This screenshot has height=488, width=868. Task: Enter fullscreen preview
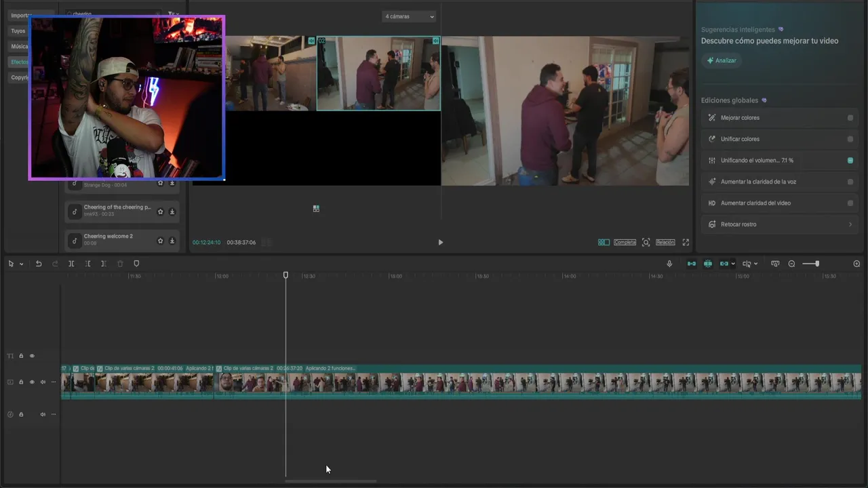click(x=686, y=243)
